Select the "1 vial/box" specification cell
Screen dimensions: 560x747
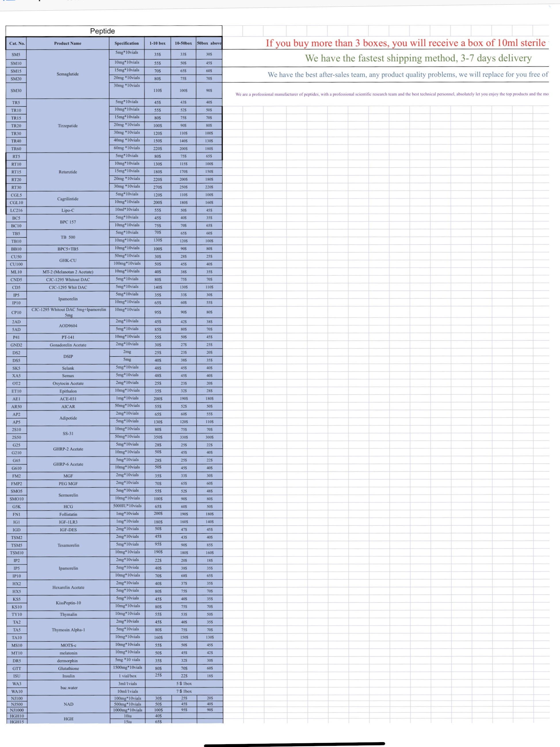[128, 676]
